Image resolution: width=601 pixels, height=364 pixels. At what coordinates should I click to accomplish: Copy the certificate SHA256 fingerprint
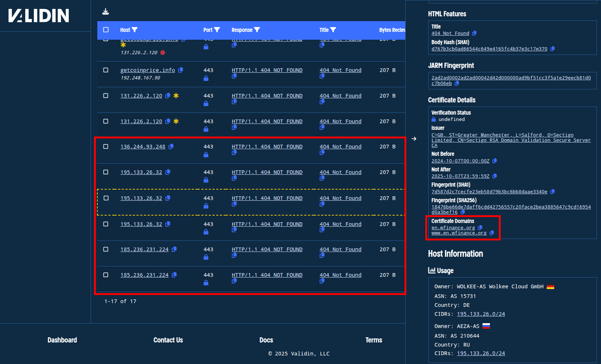coord(462,212)
